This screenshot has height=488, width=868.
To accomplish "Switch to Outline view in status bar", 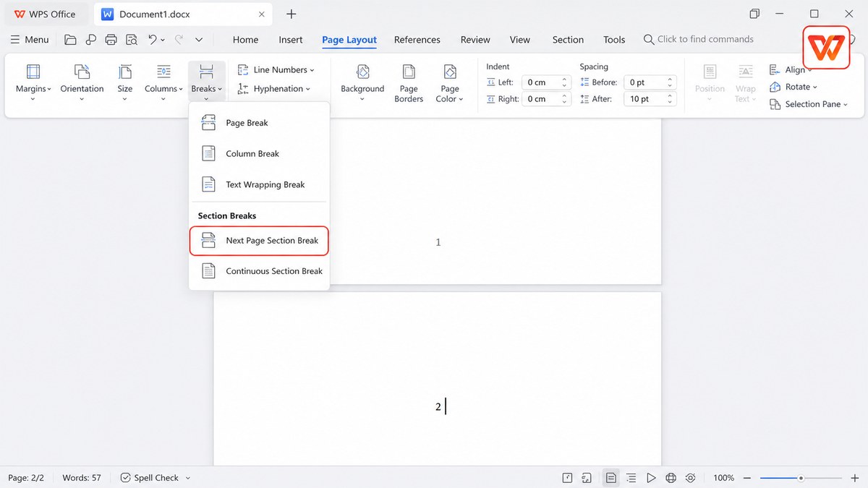I will (x=631, y=478).
